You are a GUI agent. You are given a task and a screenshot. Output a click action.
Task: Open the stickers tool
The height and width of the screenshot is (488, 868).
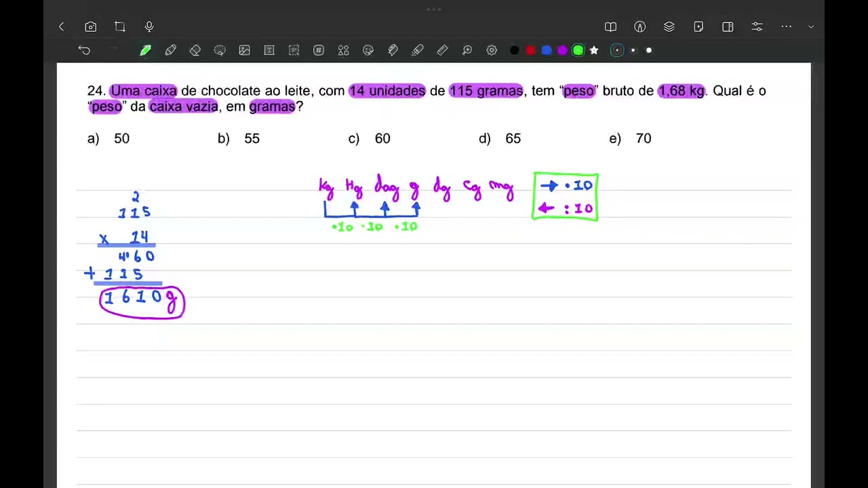(368, 50)
